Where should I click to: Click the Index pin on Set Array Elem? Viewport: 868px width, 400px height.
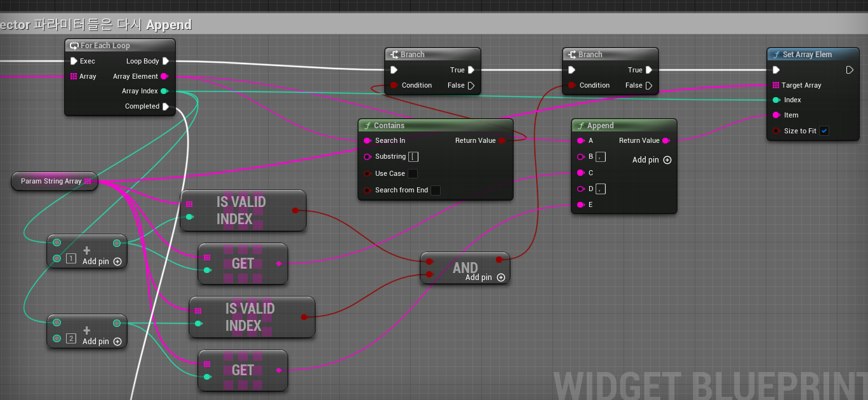(776, 100)
